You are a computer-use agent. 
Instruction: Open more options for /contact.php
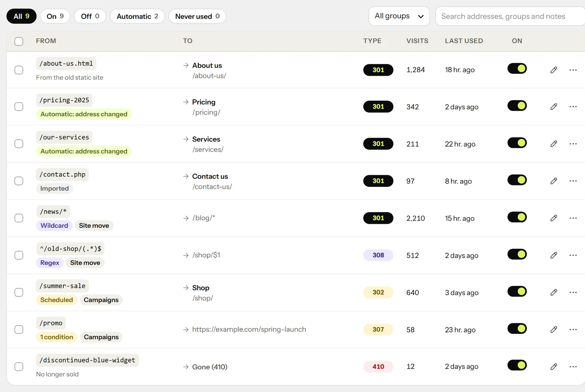pyautogui.click(x=573, y=181)
